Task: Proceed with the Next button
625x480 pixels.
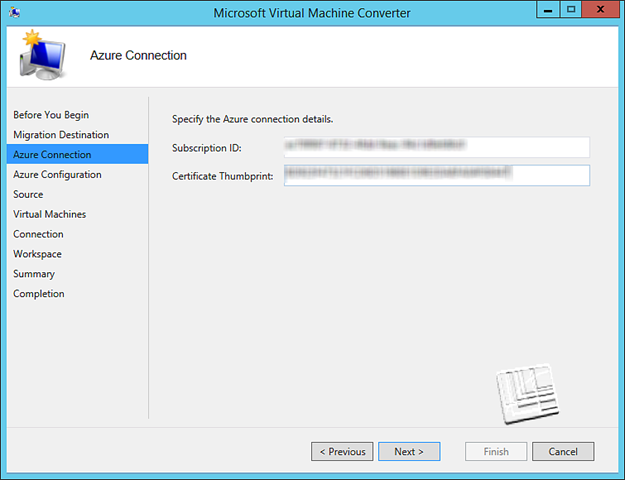Action: tap(409, 451)
